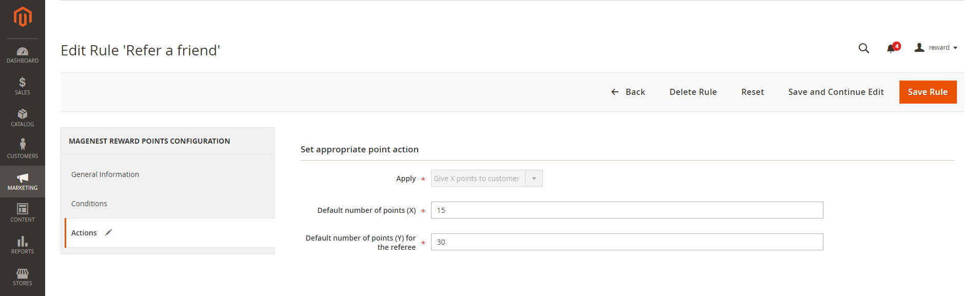Open the Stores sidebar menu
This screenshot has width=980, height=296.
pyautogui.click(x=23, y=277)
